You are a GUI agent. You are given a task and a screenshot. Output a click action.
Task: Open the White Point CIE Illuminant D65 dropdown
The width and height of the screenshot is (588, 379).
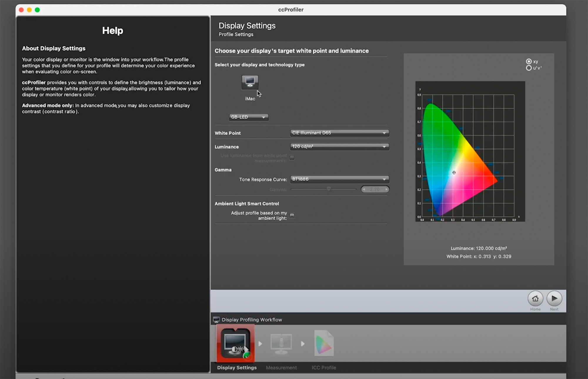pyautogui.click(x=339, y=133)
